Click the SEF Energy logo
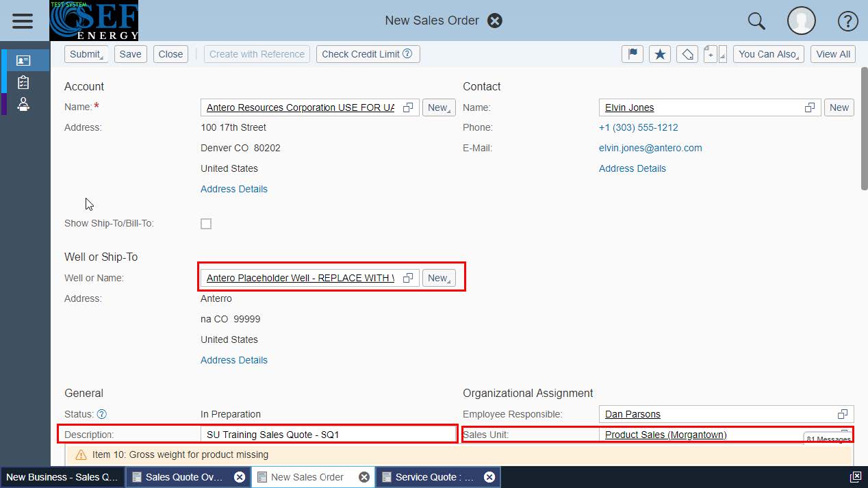Viewport: 868px width, 488px height. pyautogui.click(x=94, y=21)
